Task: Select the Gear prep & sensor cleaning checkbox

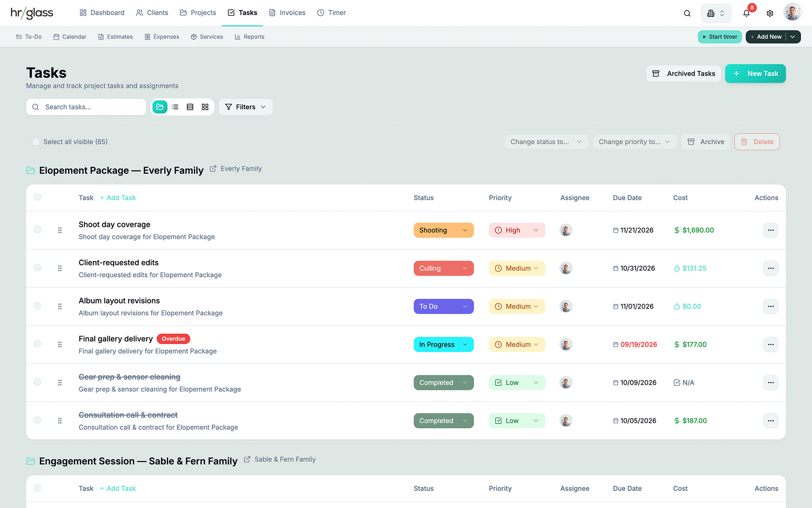Action: (x=37, y=382)
